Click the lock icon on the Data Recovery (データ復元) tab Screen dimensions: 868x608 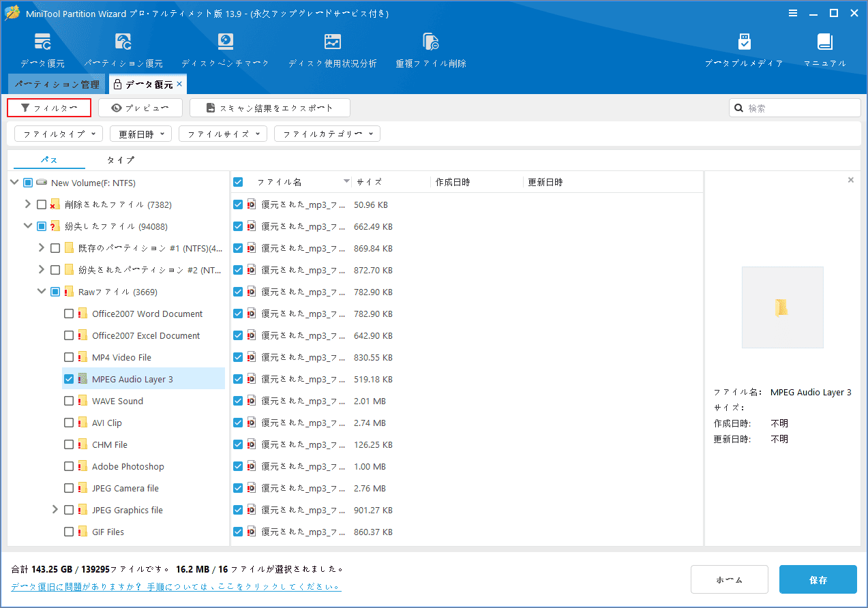click(117, 85)
